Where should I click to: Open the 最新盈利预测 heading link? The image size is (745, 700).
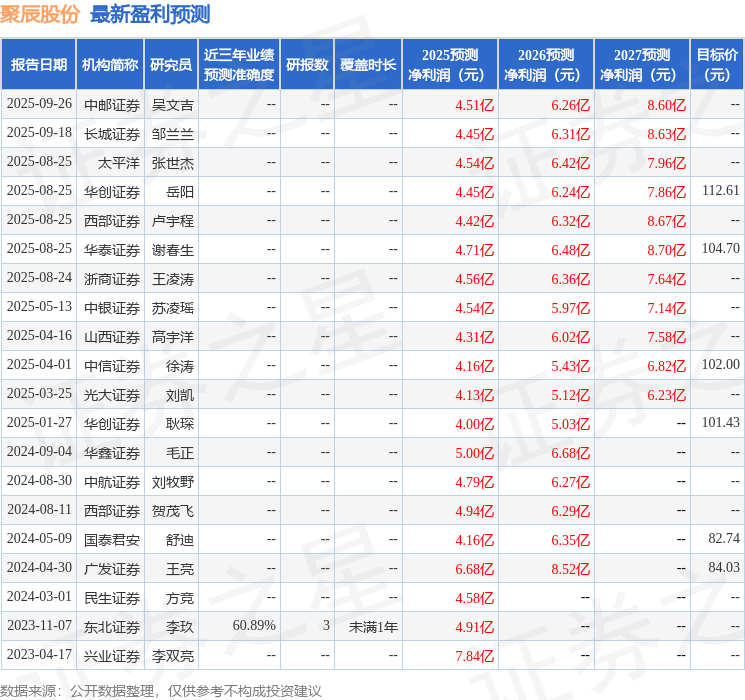point(150,14)
